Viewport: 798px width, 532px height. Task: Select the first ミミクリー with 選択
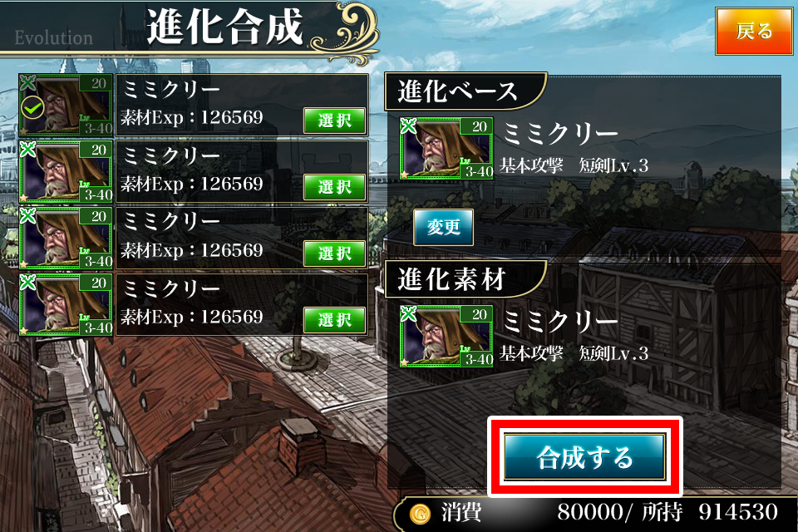pyautogui.click(x=335, y=121)
